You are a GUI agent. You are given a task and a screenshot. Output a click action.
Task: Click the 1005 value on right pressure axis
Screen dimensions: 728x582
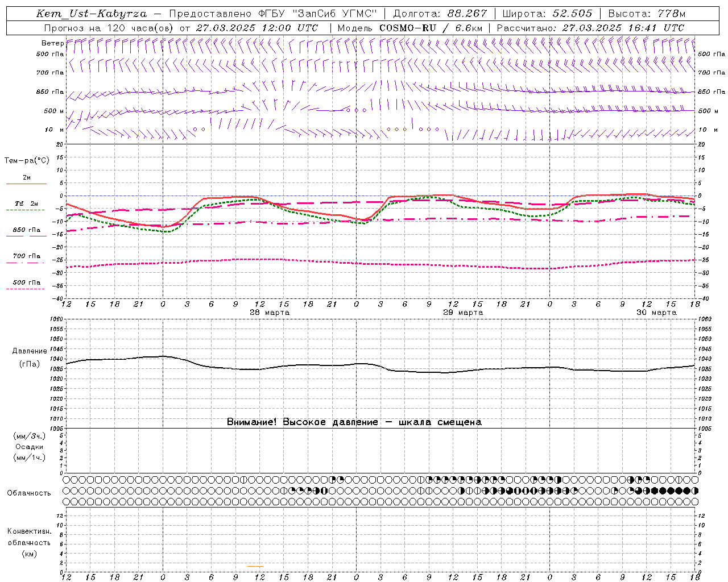tap(705, 428)
